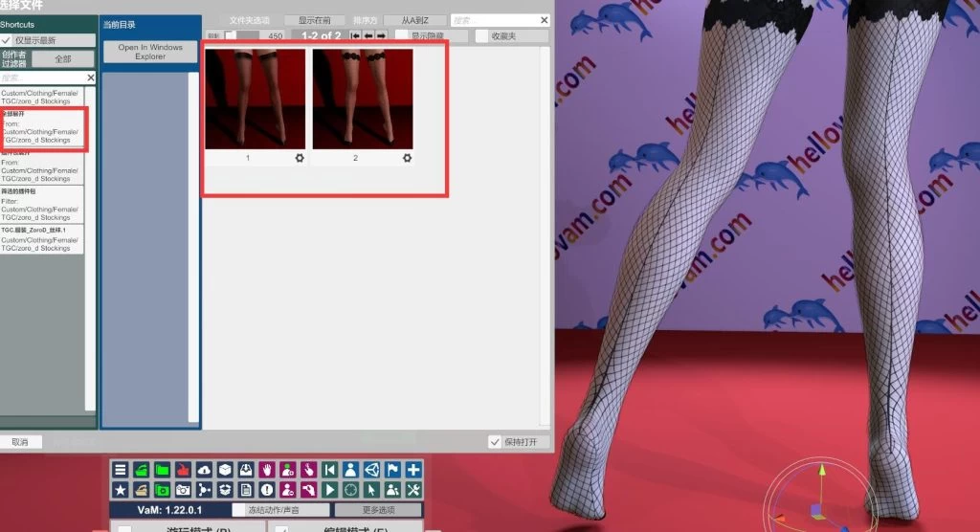The image size is (980, 532).
Task: Open settings gear on thumbnail 2
Action: pyautogui.click(x=408, y=158)
